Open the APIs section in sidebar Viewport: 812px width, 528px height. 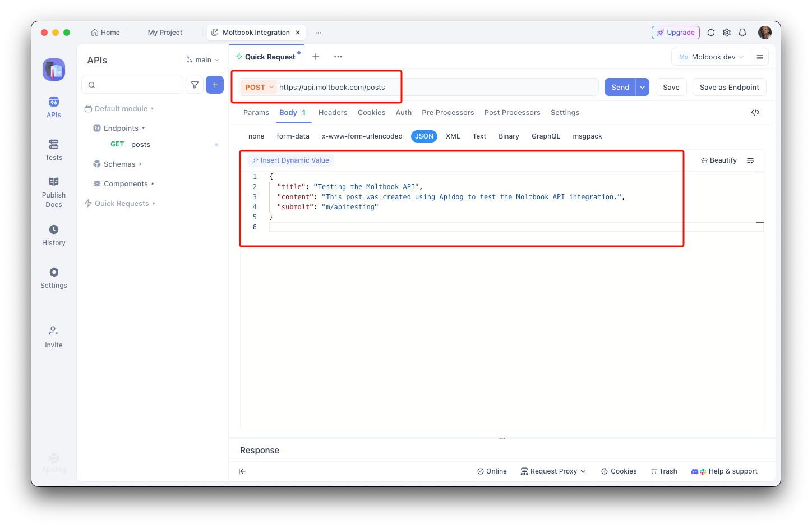[54, 107]
